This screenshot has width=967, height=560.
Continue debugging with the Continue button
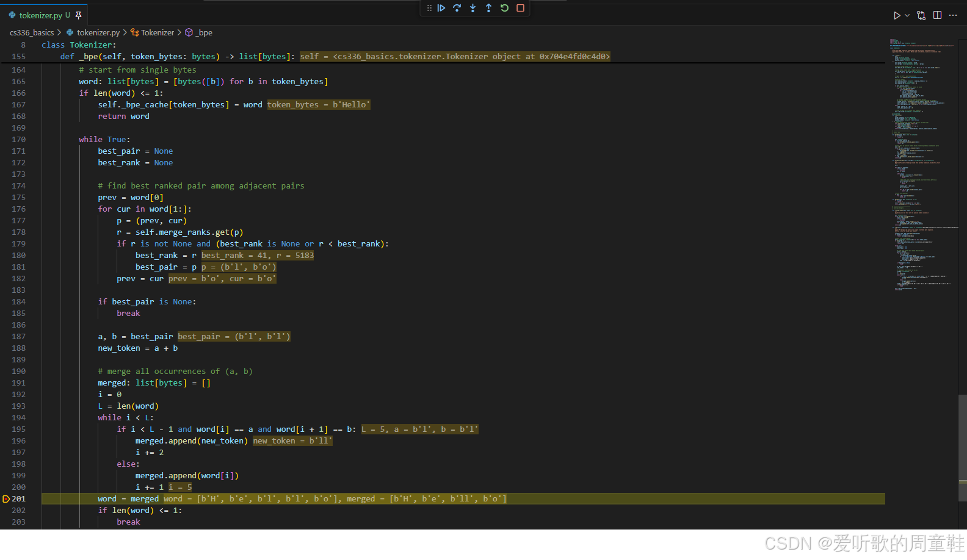point(441,8)
